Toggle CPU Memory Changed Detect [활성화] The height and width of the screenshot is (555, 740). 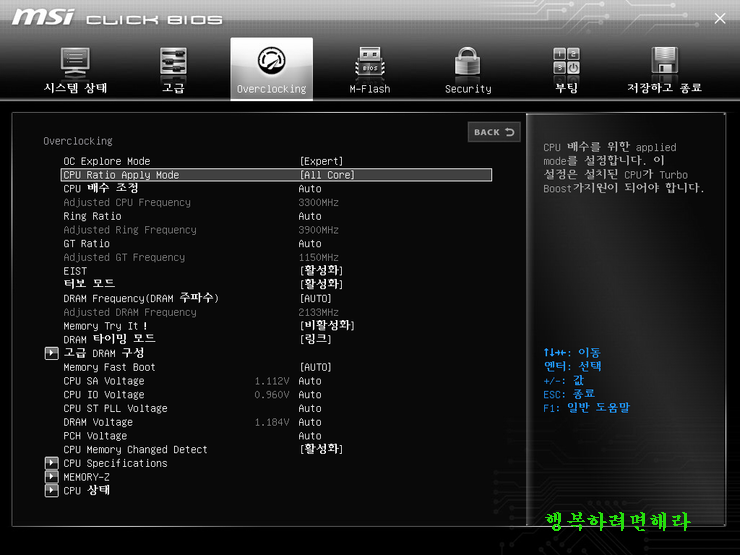(321, 449)
